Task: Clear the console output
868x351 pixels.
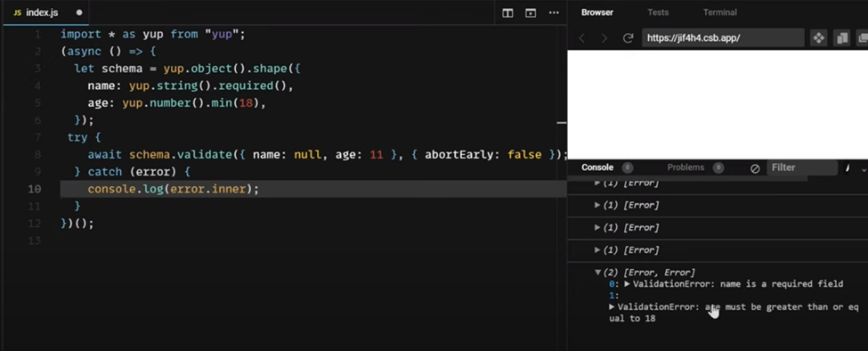Action: 755,168
